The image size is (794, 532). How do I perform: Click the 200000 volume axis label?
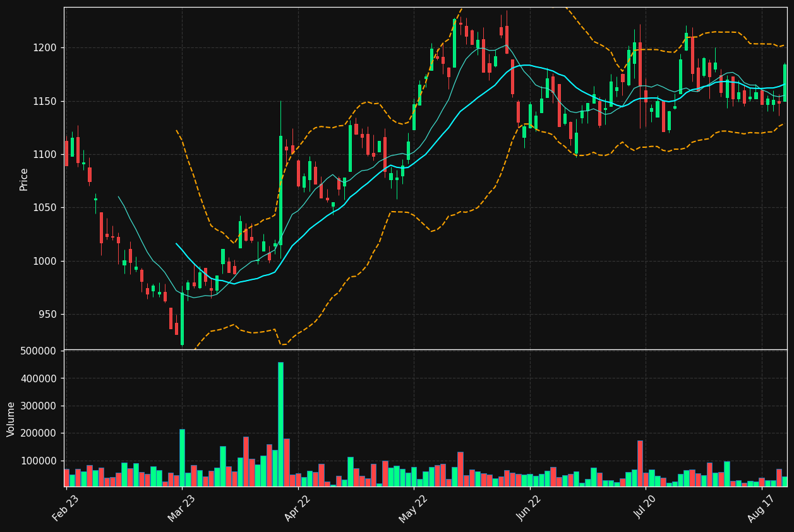click(38, 433)
